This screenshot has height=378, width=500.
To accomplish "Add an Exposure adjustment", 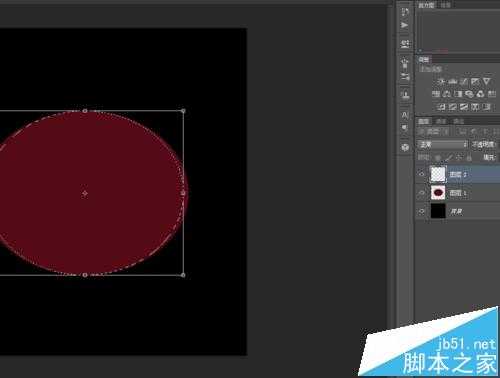I will [x=475, y=81].
